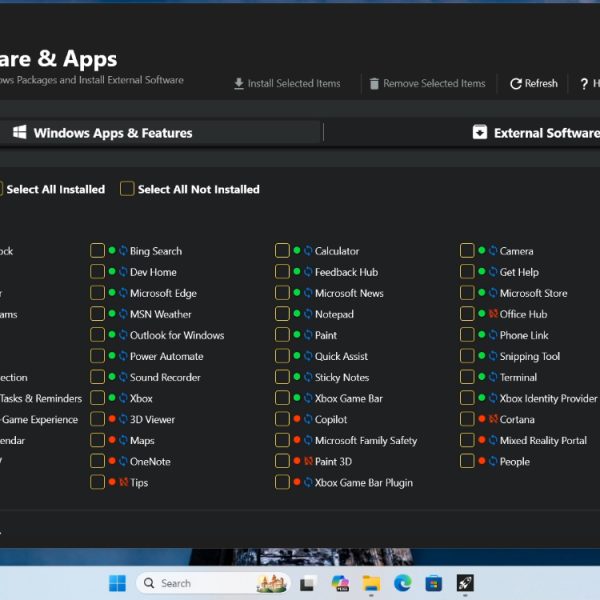This screenshot has height=600, width=600.
Task: Click the Install Selected Items download icon
Action: [x=239, y=83]
